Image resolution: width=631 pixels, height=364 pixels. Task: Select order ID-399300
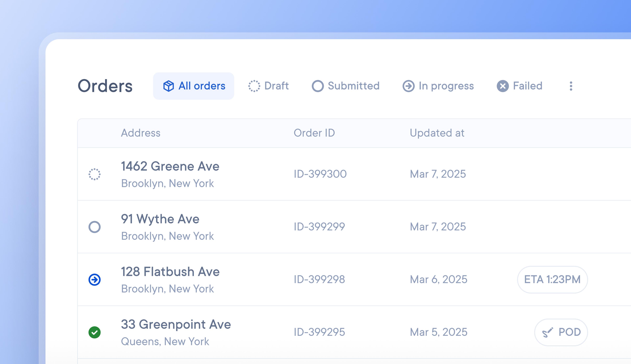click(x=320, y=174)
